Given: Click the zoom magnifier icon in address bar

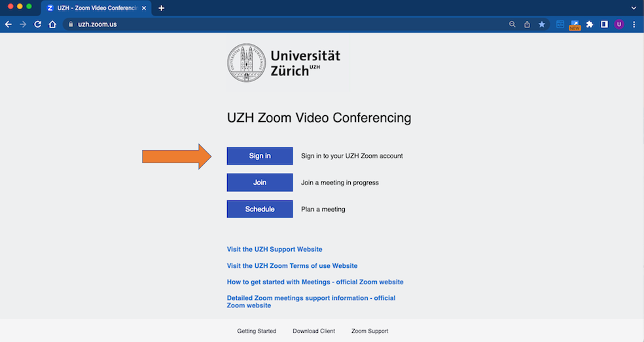Looking at the screenshot, I should [512, 24].
